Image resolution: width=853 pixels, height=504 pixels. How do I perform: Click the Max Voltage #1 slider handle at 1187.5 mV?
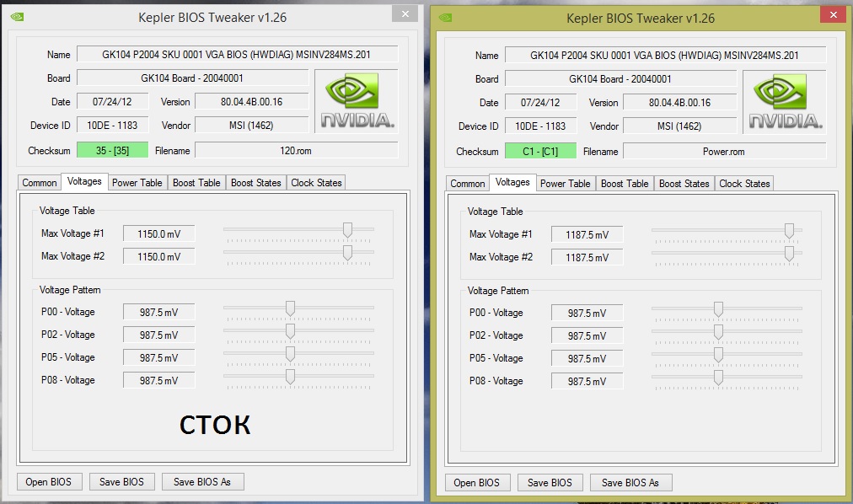(789, 230)
